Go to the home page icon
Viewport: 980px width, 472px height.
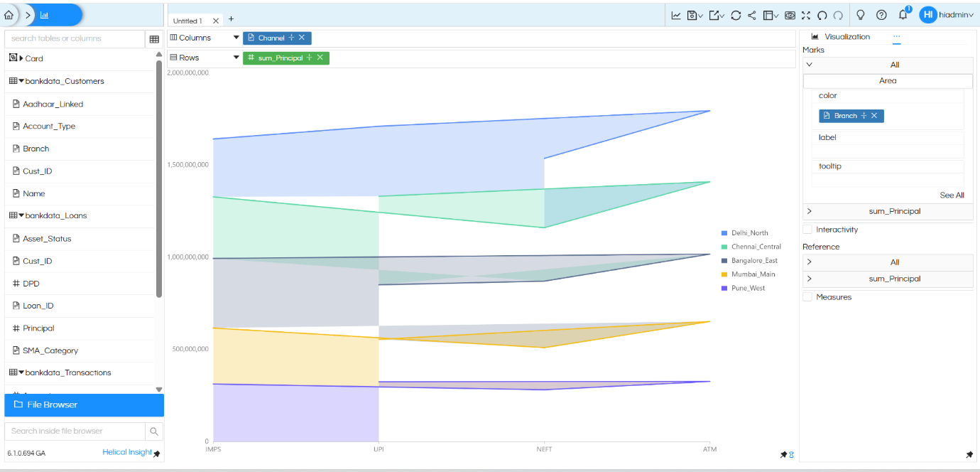coord(9,15)
